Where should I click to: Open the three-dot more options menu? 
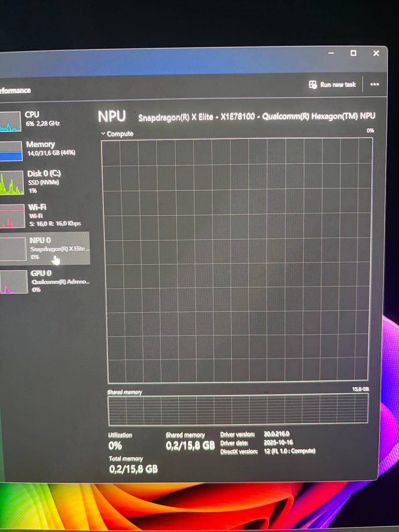point(374,84)
